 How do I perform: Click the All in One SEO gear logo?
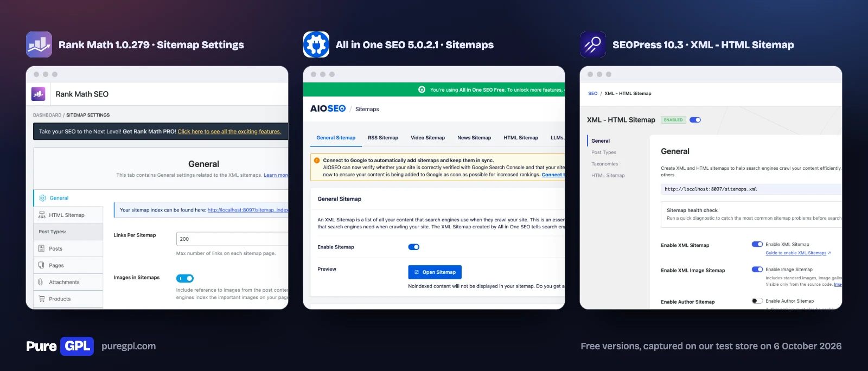(x=316, y=44)
